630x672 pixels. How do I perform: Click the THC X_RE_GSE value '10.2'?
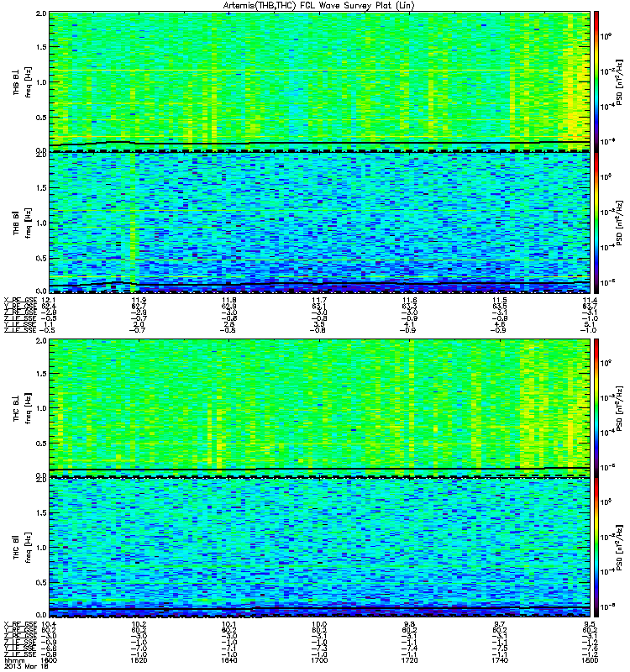point(139,624)
